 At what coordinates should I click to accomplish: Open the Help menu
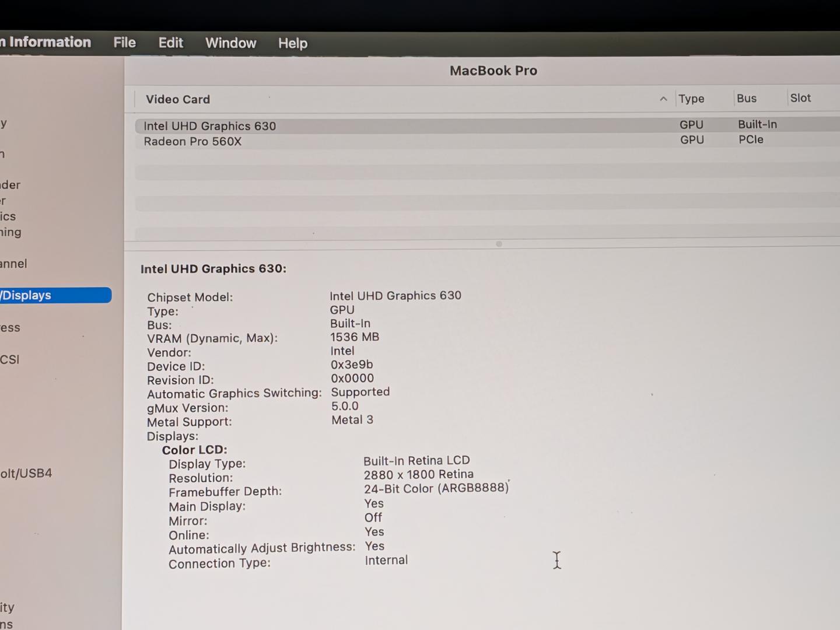coord(292,43)
